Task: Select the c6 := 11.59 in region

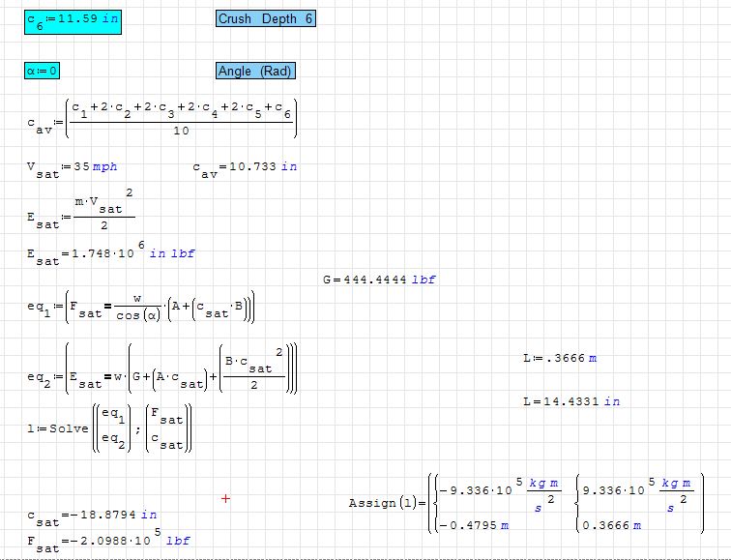Action: tap(73, 20)
